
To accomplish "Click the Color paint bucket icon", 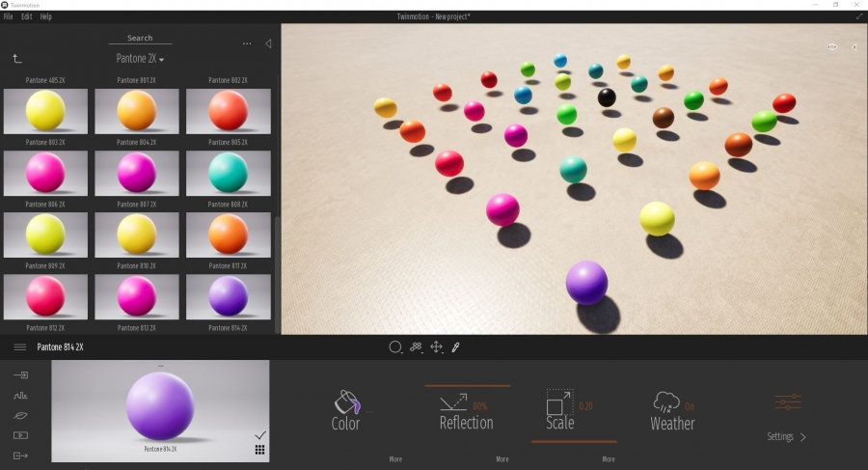I will pyautogui.click(x=345, y=401).
